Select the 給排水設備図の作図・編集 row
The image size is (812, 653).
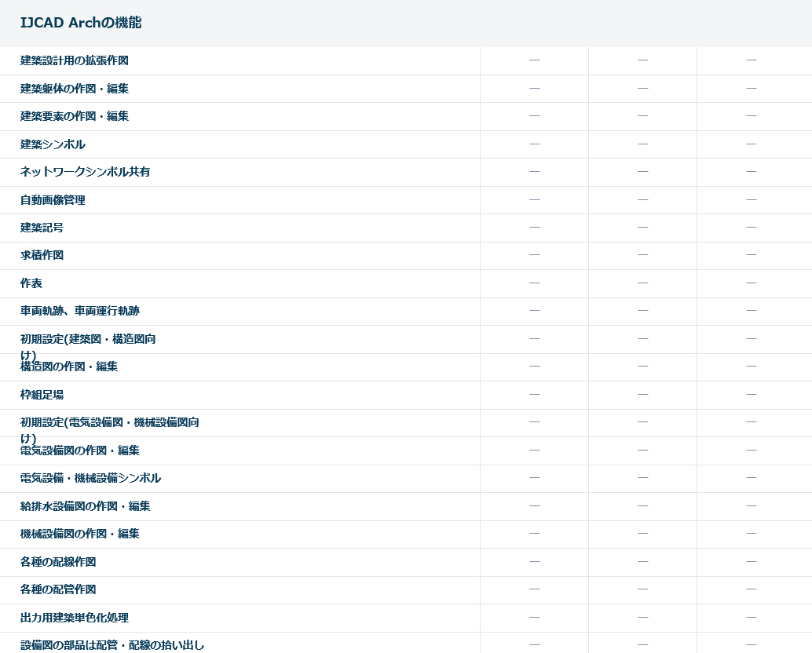pyautogui.click(x=85, y=506)
